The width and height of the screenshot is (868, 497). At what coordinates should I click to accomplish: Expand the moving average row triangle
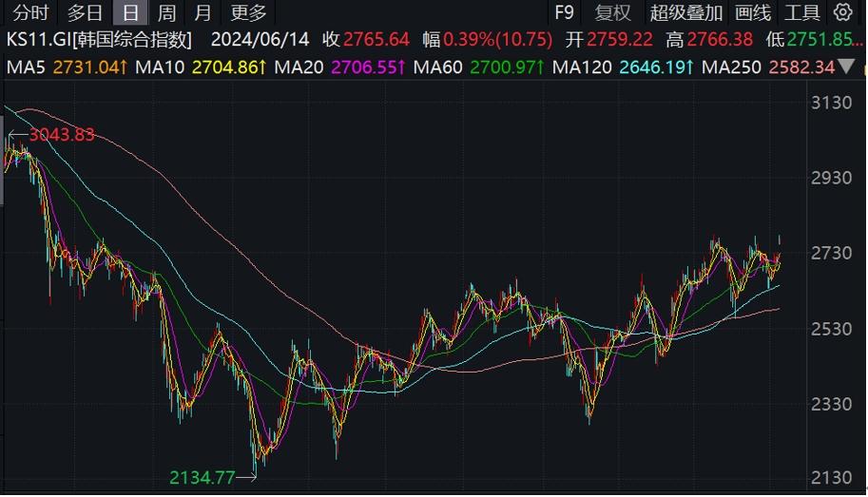click(853, 67)
